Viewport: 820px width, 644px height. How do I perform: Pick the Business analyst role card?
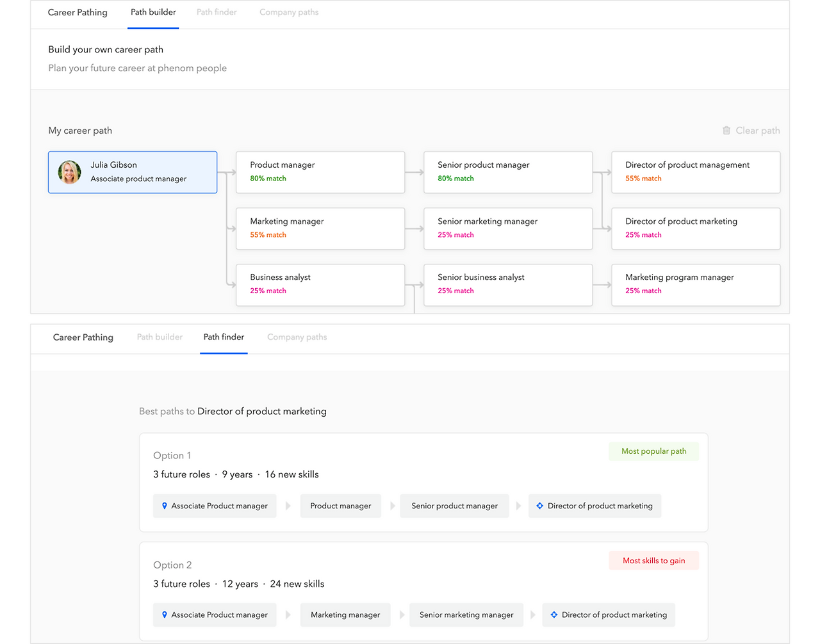[x=320, y=284]
